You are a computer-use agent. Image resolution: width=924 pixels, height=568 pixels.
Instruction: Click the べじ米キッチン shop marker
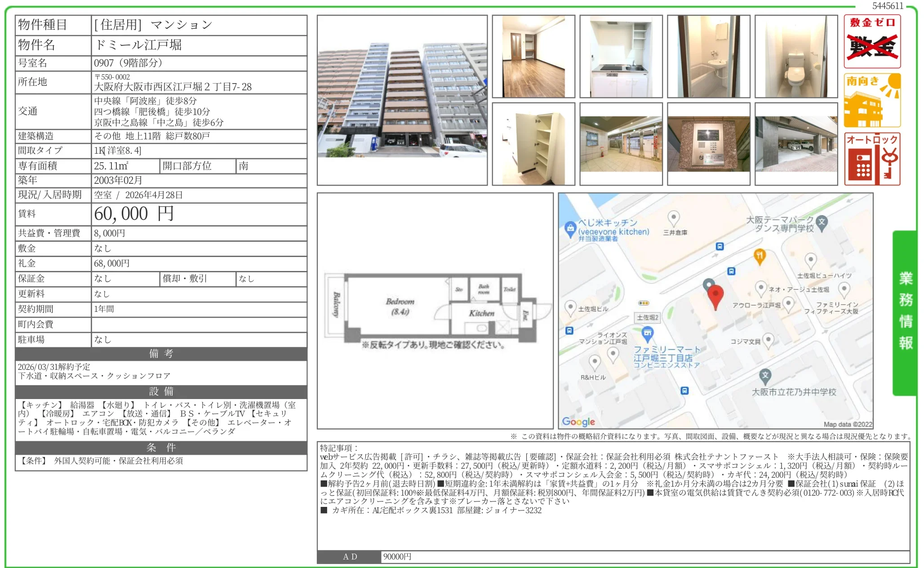(570, 228)
